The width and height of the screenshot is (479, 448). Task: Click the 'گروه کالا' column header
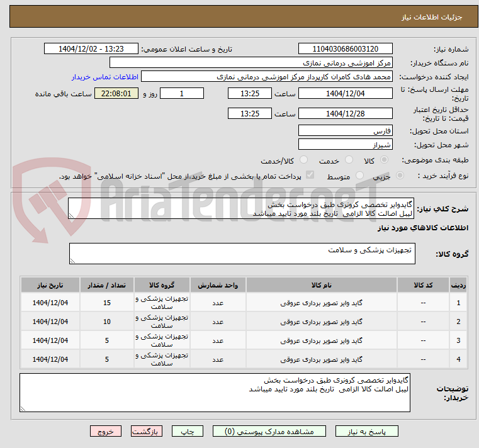162,285
